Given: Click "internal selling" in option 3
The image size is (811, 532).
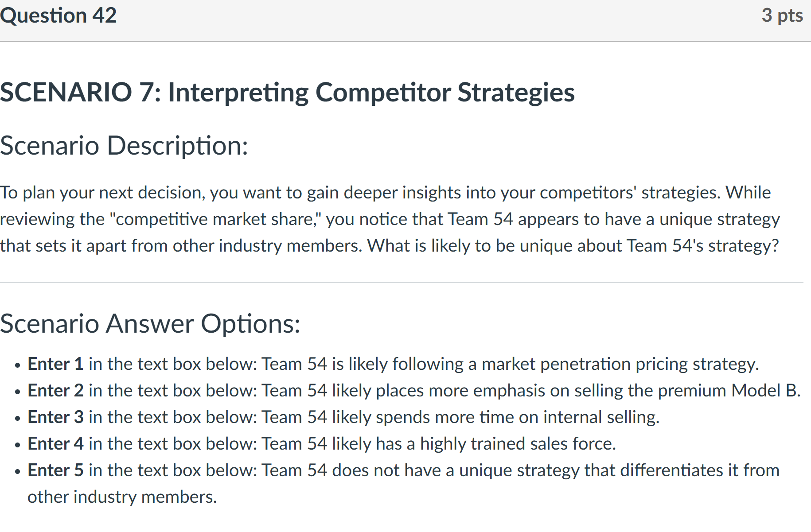Looking at the screenshot, I should tap(600, 417).
